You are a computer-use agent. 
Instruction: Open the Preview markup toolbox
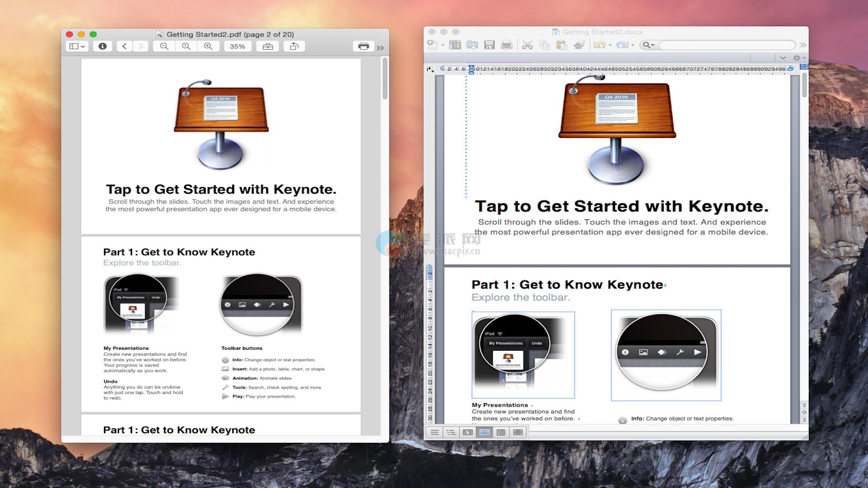point(268,46)
